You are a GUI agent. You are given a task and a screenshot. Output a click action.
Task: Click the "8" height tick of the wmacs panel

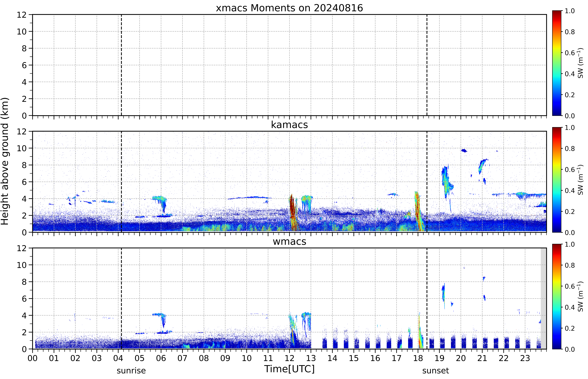24,282
